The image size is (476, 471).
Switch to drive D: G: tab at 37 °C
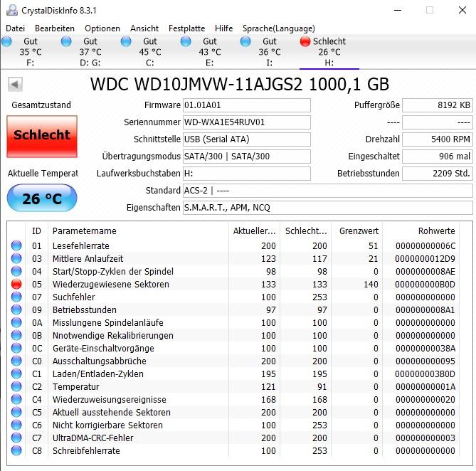(x=90, y=52)
